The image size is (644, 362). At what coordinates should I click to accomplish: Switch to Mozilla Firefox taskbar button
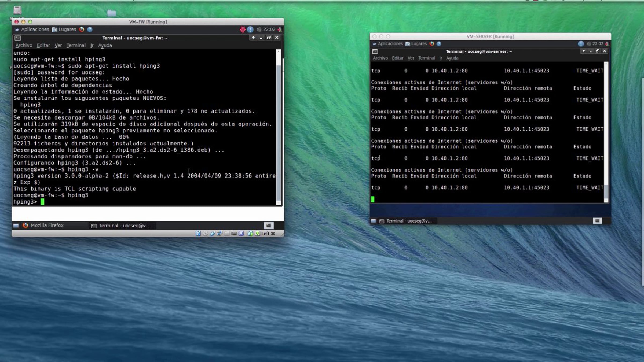(47, 226)
